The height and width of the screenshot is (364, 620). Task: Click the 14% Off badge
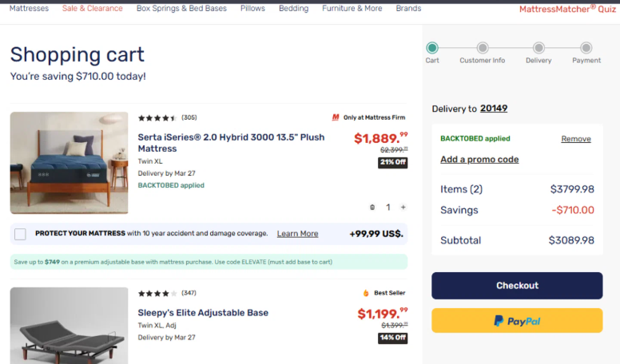point(392,338)
